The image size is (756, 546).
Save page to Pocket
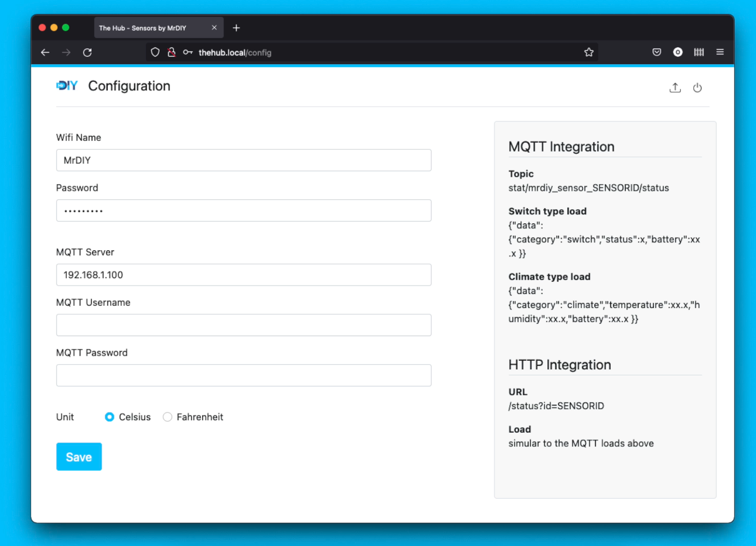click(x=656, y=52)
